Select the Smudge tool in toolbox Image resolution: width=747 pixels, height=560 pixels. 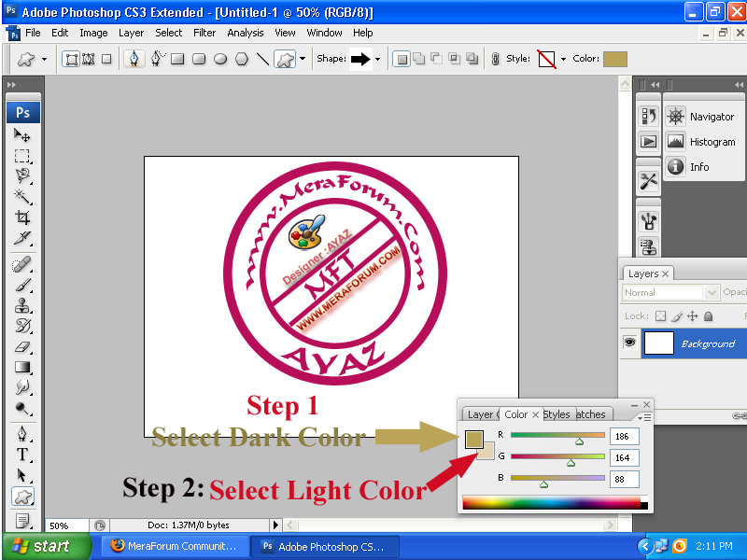click(x=21, y=387)
